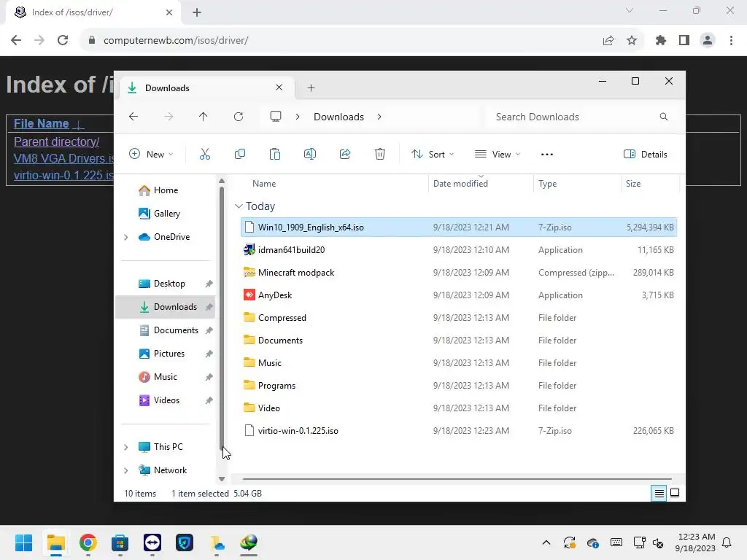Click Parent directory link in Chrome

[x=57, y=142]
